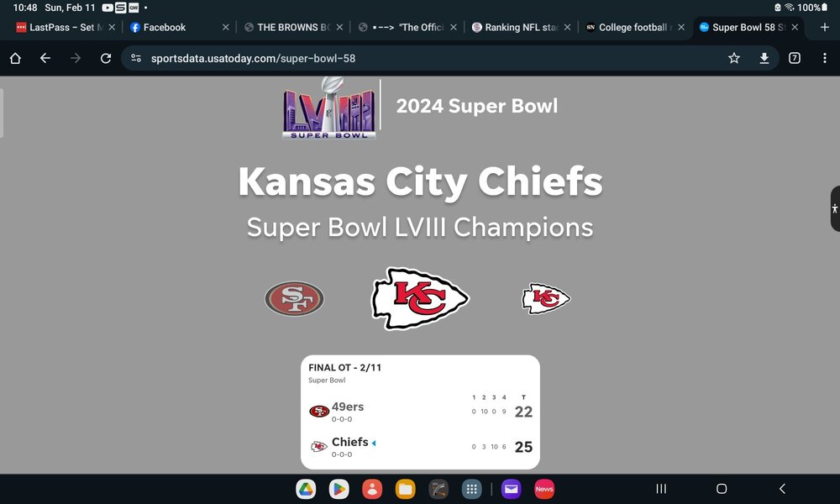Tap the San Francisco 49ers logo above the scorecard
The width and height of the screenshot is (840, 504).
(294, 298)
